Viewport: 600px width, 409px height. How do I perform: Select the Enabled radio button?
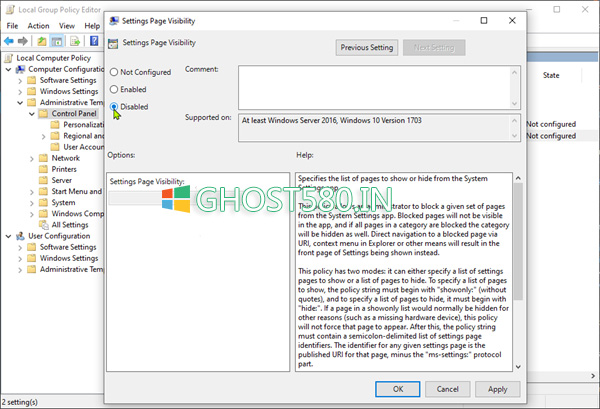click(114, 89)
